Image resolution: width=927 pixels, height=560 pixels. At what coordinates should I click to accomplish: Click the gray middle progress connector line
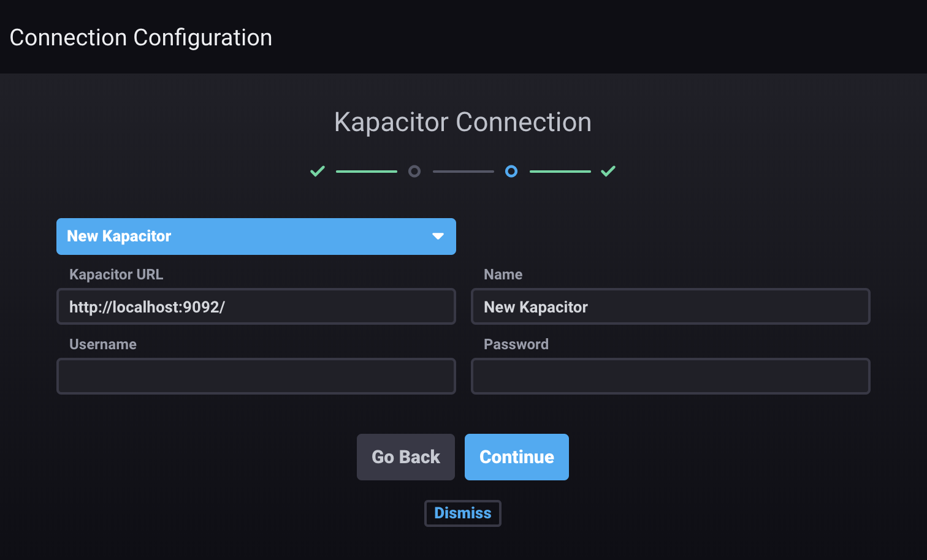pyautogui.click(x=463, y=172)
